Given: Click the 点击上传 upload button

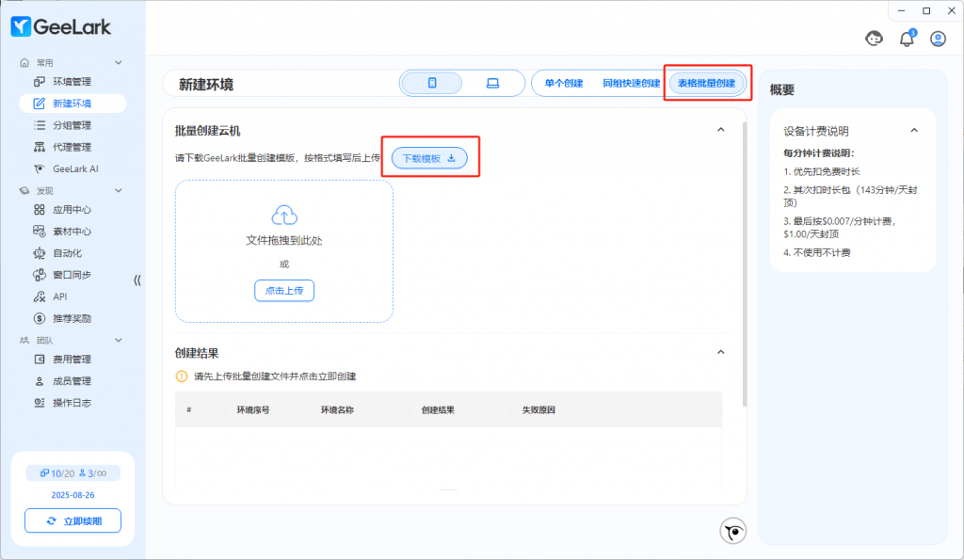Looking at the screenshot, I should click(x=284, y=291).
